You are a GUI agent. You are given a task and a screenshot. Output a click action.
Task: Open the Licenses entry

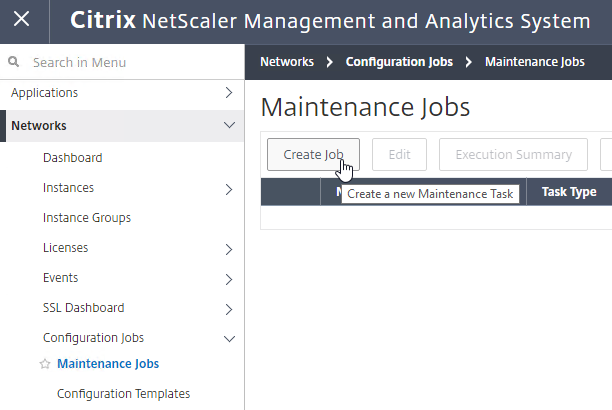(x=66, y=248)
